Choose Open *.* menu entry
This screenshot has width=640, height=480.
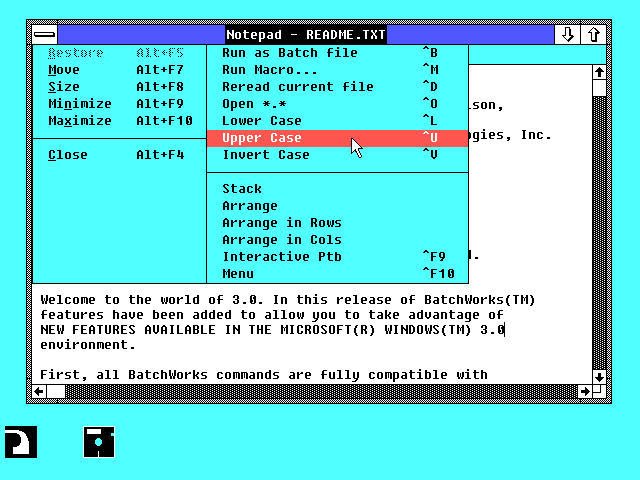[338, 104]
